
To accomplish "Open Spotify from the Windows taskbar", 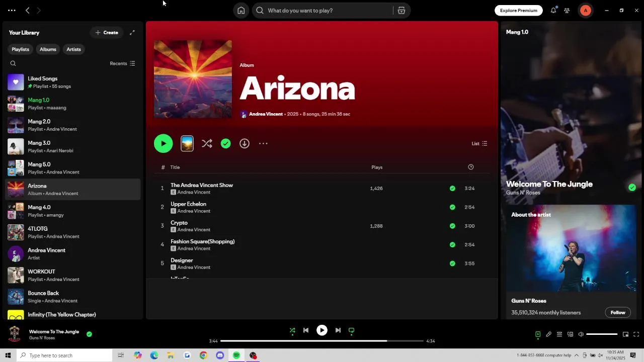I will point(236,355).
